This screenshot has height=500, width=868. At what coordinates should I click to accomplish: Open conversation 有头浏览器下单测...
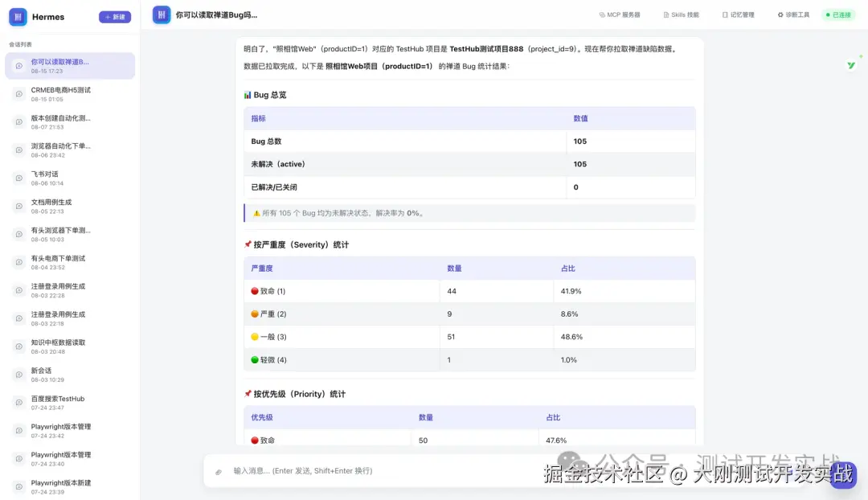click(70, 234)
